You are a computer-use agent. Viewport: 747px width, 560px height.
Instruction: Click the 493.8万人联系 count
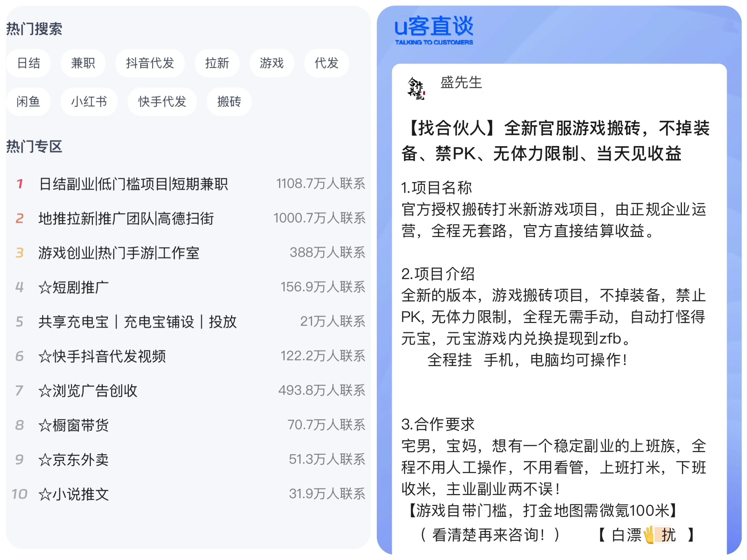pyautogui.click(x=322, y=390)
